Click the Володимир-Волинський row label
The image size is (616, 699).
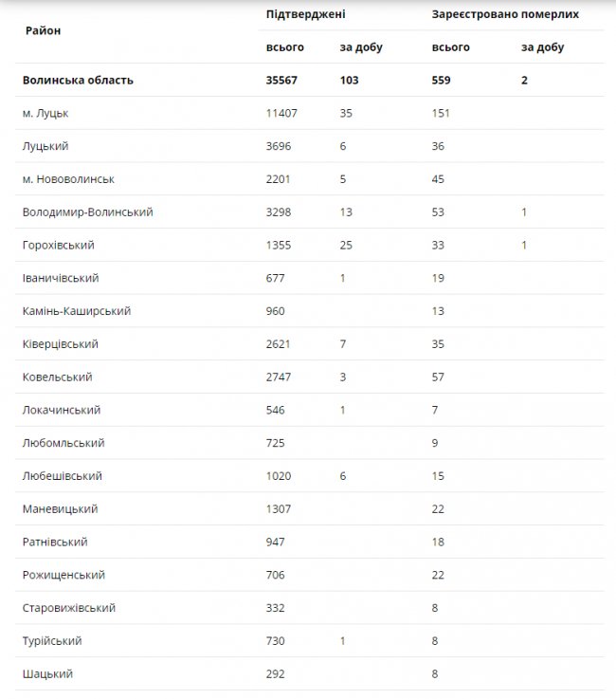coord(87,212)
